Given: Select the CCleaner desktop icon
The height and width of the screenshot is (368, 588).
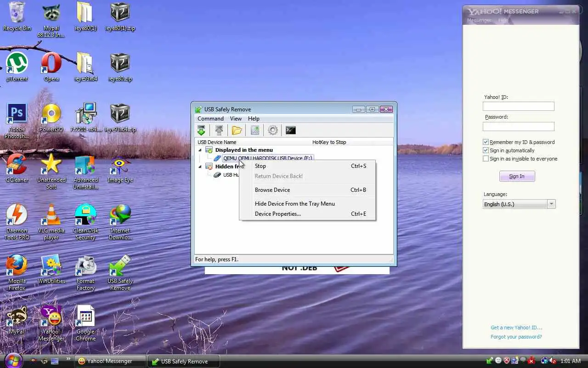Looking at the screenshot, I should tap(17, 168).
